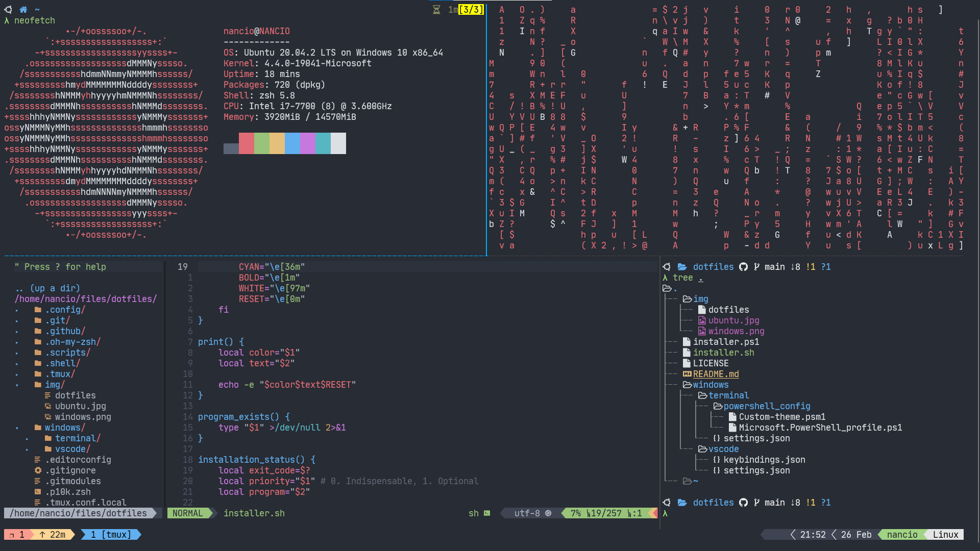Click the image icon beside ubuntu.jpg in tree
Screen dimensions: 980x551
(x=702, y=320)
